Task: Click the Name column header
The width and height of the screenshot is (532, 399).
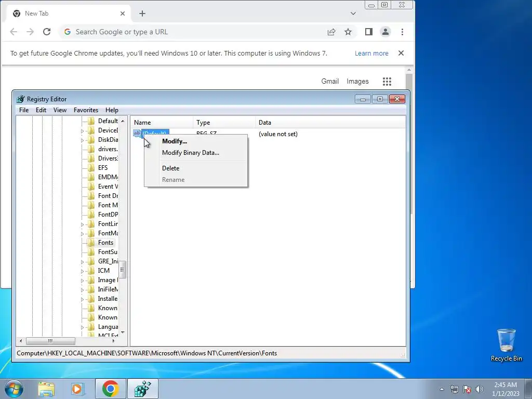Action: point(162,123)
